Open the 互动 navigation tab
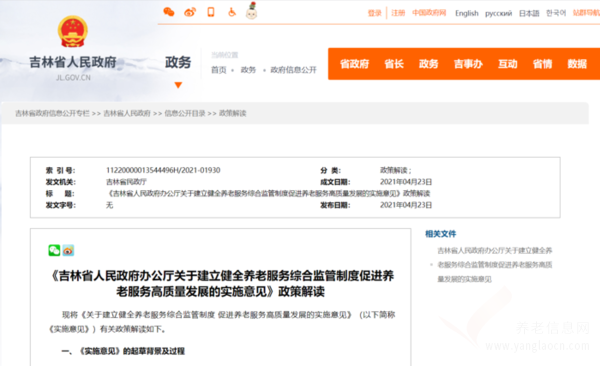 click(x=507, y=64)
